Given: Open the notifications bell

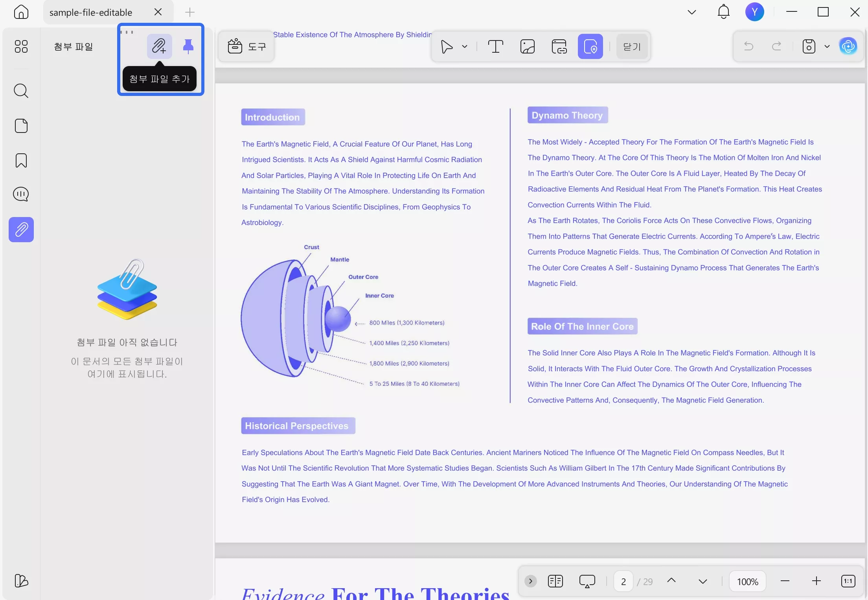Looking at the screenshot, I should pyautogui.click(x=723, y=12).
